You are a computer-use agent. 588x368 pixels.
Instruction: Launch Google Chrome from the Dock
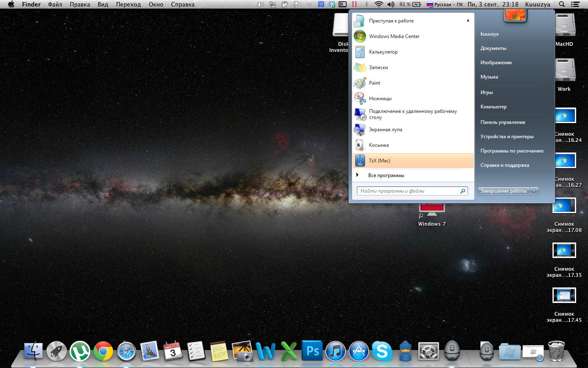click(103, 351)
